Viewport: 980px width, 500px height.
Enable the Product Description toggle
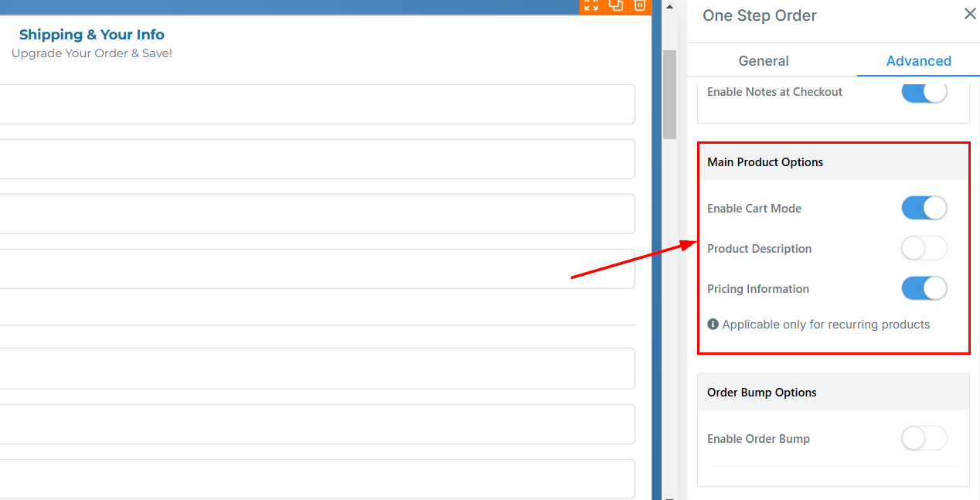tap(924, 249)
